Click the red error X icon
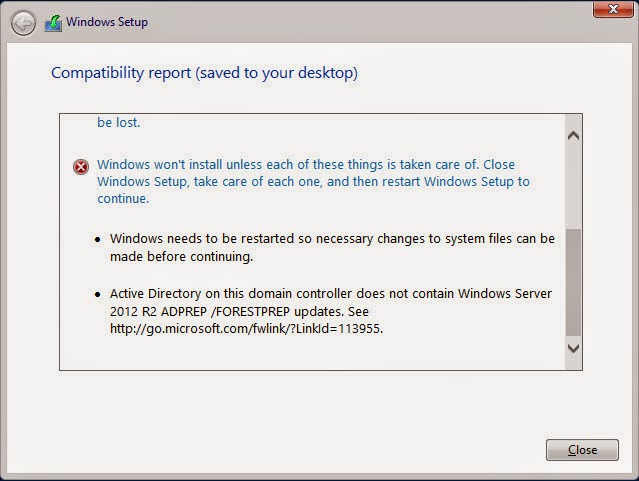The width and height of the screenshot is (639, 481). (81, 167)
